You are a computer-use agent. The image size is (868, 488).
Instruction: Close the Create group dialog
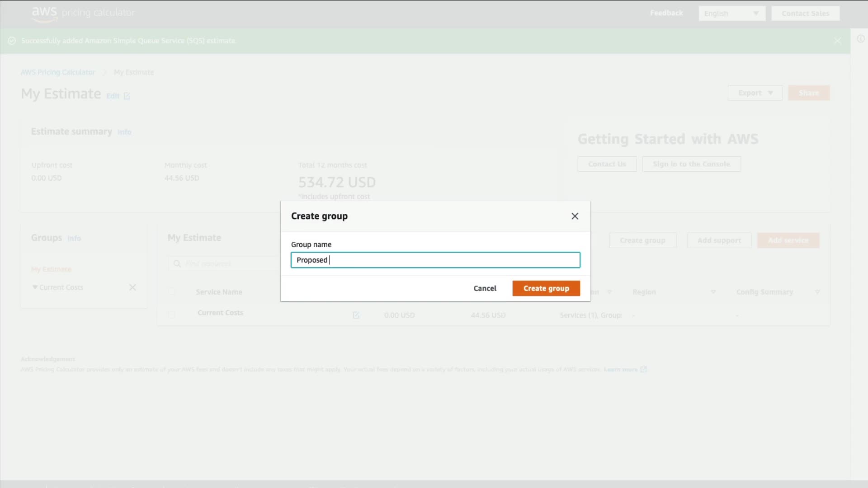point(575,216)
